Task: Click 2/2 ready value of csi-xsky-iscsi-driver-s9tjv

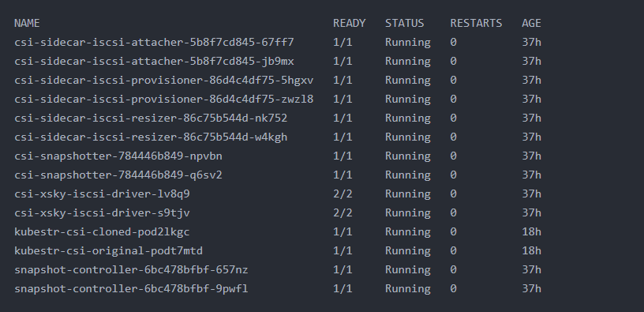Action: 343,213
